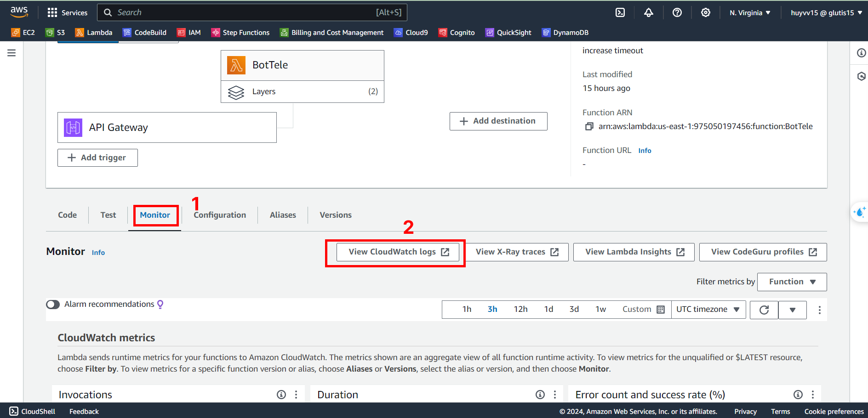868x418 pixels.
Task: Click the Layers stack icon
Action: coord(236,92)
